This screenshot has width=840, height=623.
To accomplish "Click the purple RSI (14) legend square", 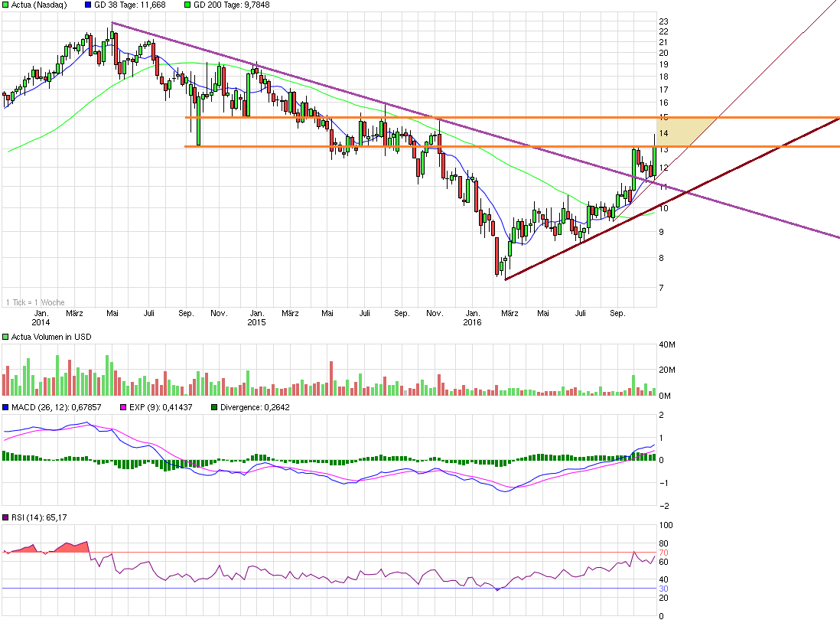I will (5, 518).
